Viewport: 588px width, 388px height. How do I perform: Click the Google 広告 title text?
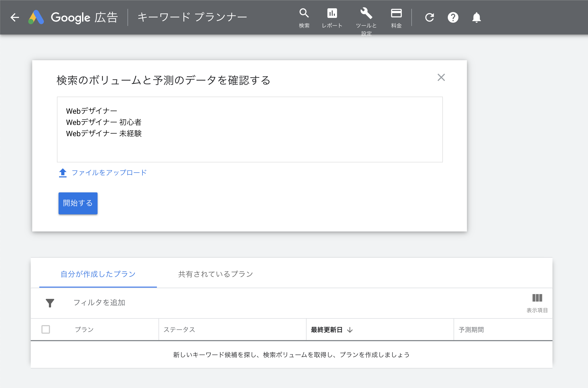coord(84,17)
